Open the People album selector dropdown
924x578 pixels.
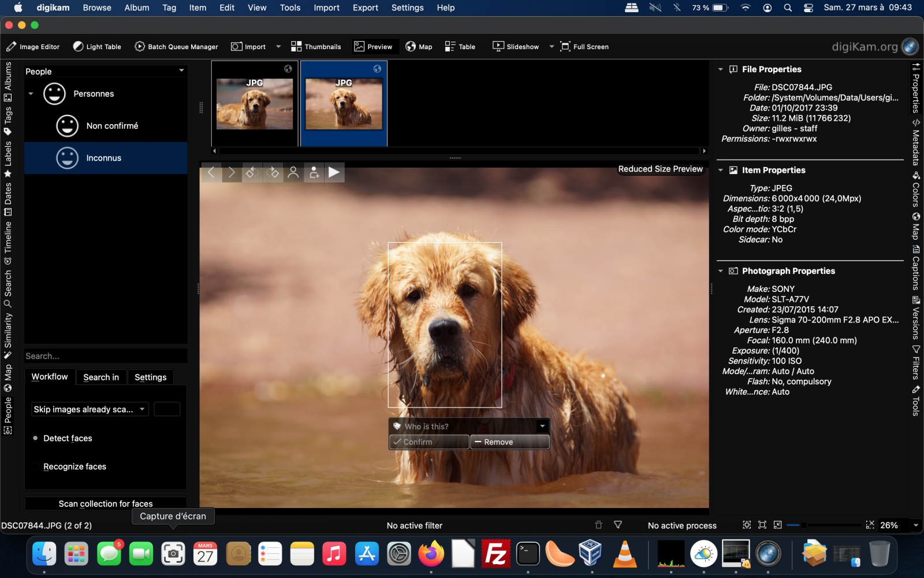click(x=182, y=71)
